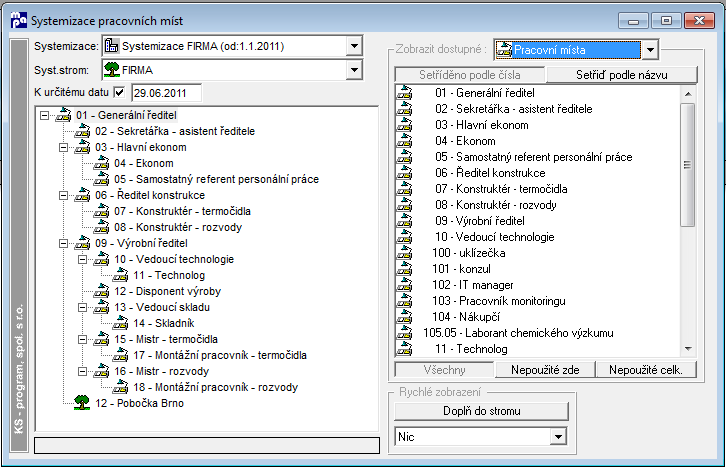The image size is (726, 468).
Task: Switch to Setříděno podle čísla sorting
Action: (469, 75)
